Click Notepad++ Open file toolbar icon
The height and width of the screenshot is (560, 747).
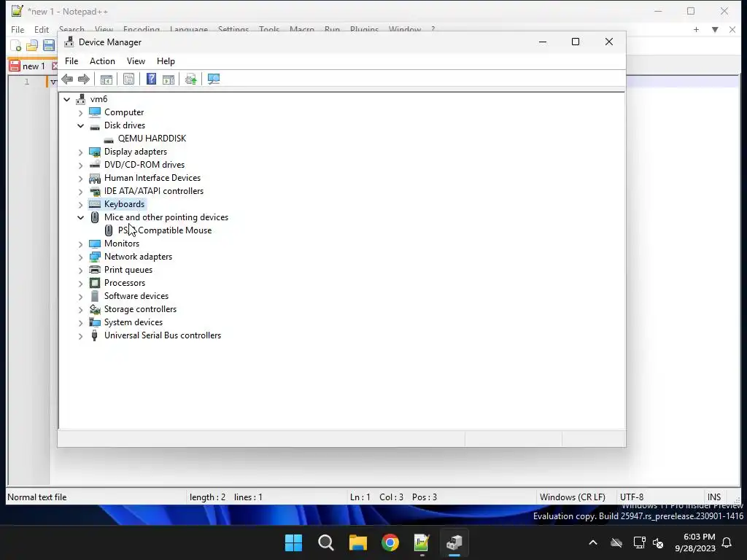coord(32,46)
